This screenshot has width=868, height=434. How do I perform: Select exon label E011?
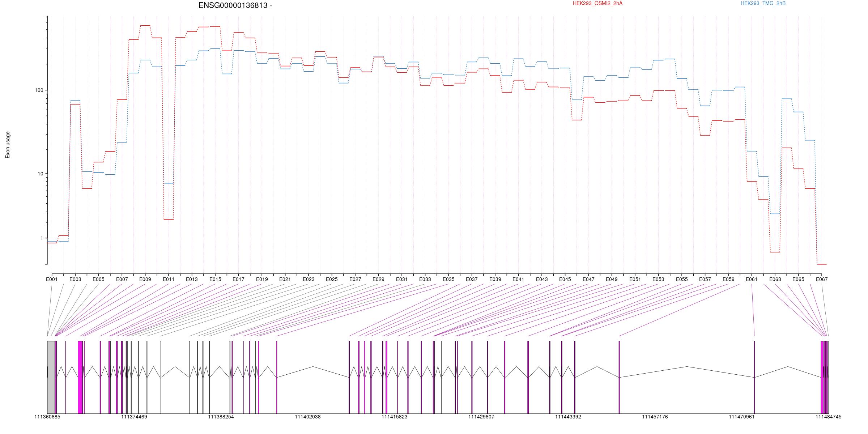click(x=169, y=279)
